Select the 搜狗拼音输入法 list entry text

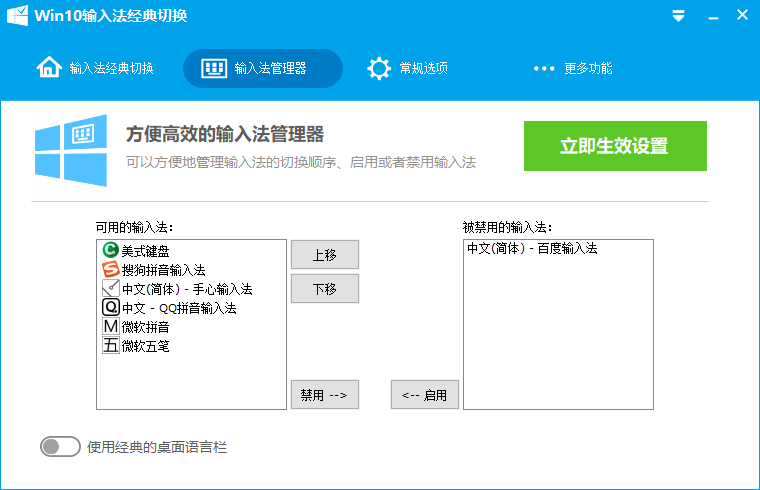pyautogui.click(x=163, y=270)
